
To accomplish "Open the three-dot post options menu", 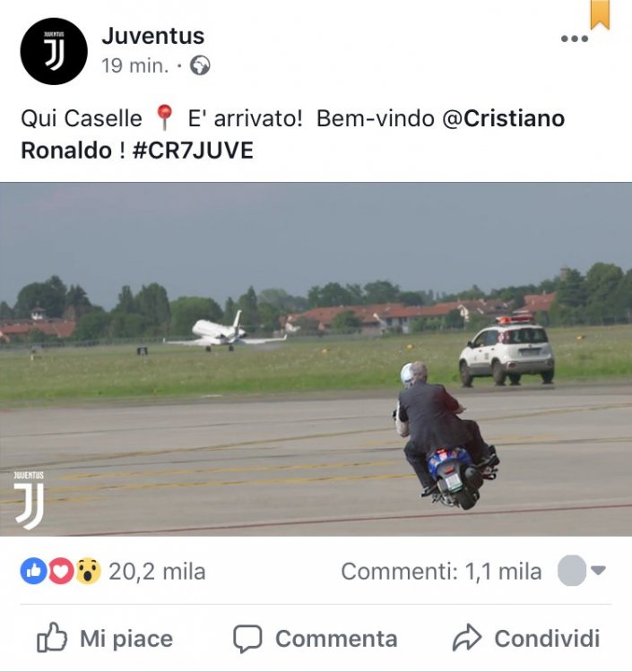I will [575, 39].
